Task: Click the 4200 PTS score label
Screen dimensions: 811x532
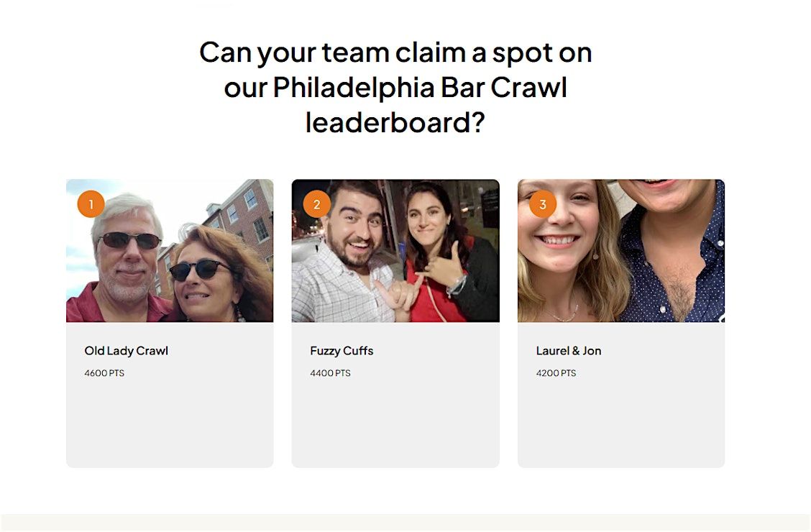Action: tap(556, 373)
